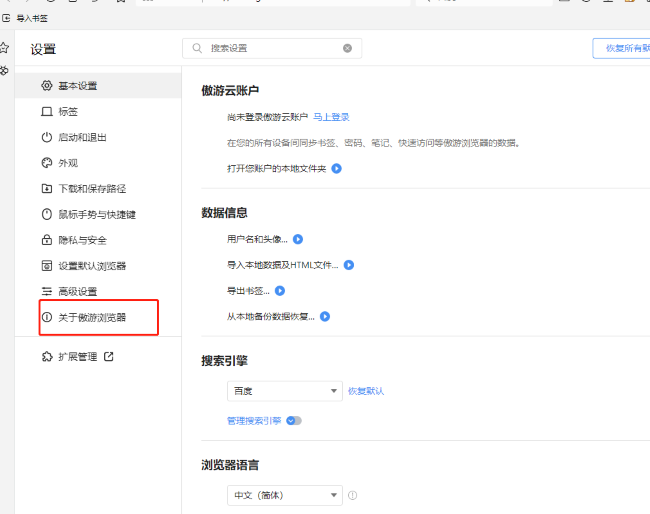Click the 恢复默认 link next to search engine

click(366, 391)
